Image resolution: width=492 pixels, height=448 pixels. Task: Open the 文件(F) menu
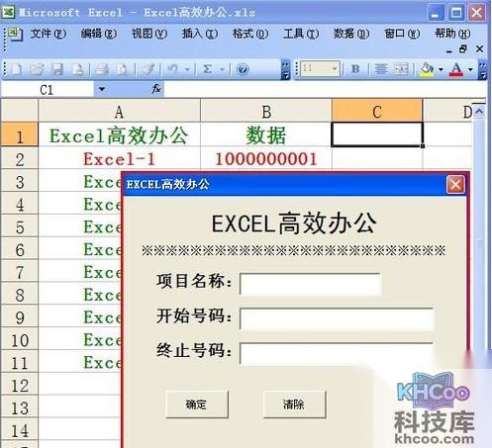coord(49,34)
